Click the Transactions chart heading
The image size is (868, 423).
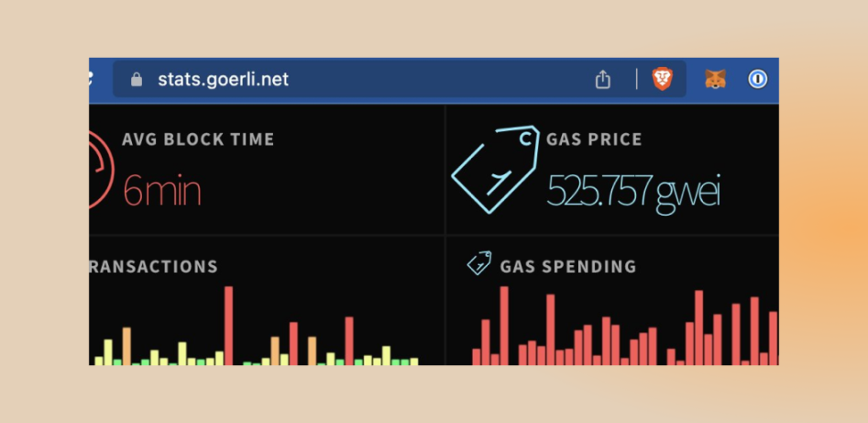153,267
